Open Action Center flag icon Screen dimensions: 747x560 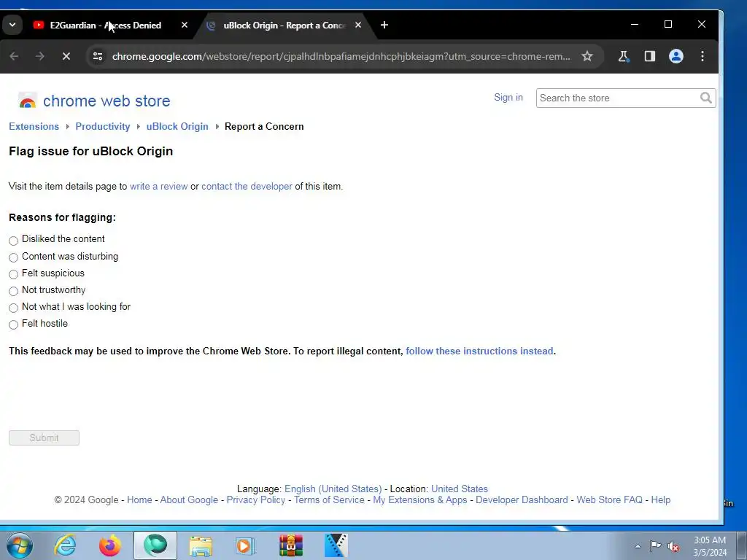[x=656, y=545]
